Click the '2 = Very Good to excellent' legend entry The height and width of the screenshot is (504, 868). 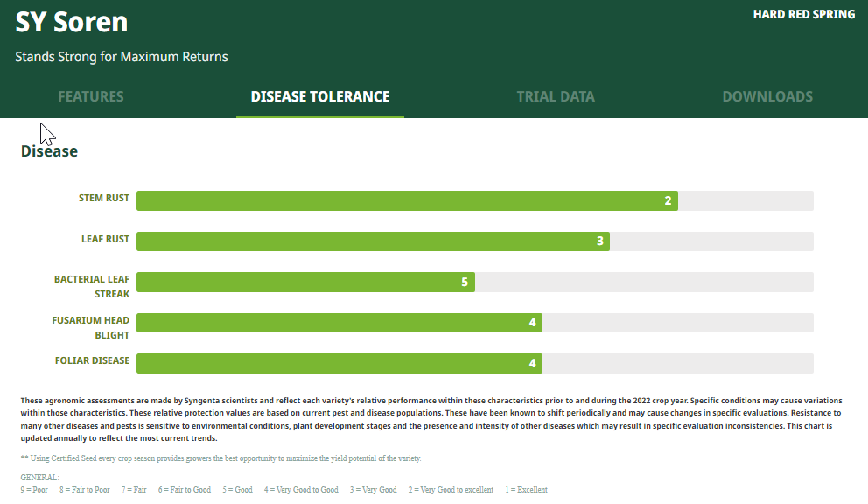451,490
